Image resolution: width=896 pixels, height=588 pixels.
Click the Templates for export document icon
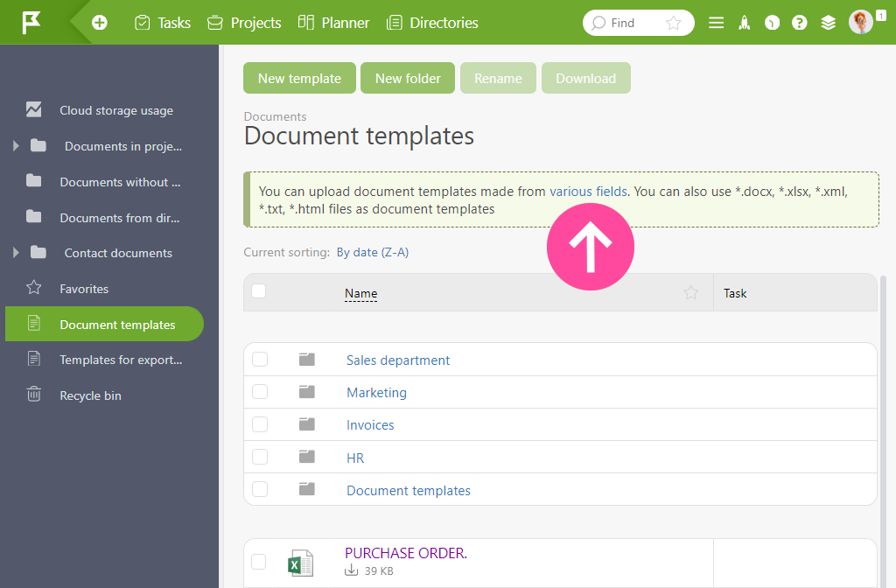34,359
